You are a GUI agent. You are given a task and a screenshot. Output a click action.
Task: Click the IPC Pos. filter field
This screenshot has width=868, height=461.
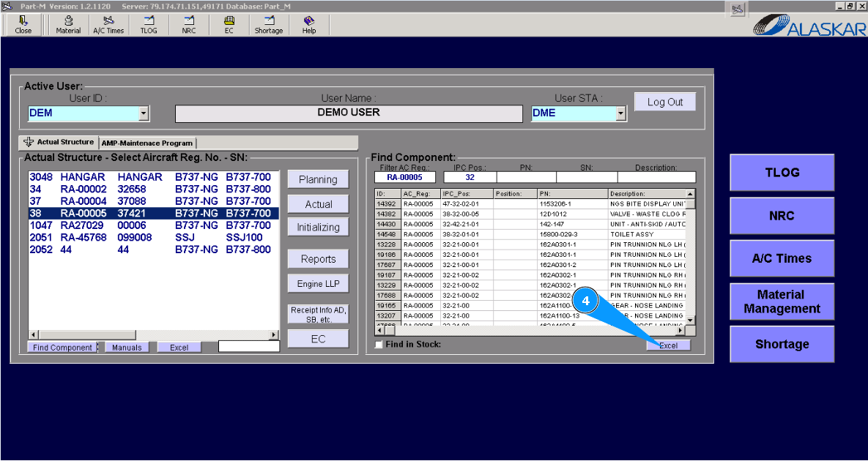(469, 177)
